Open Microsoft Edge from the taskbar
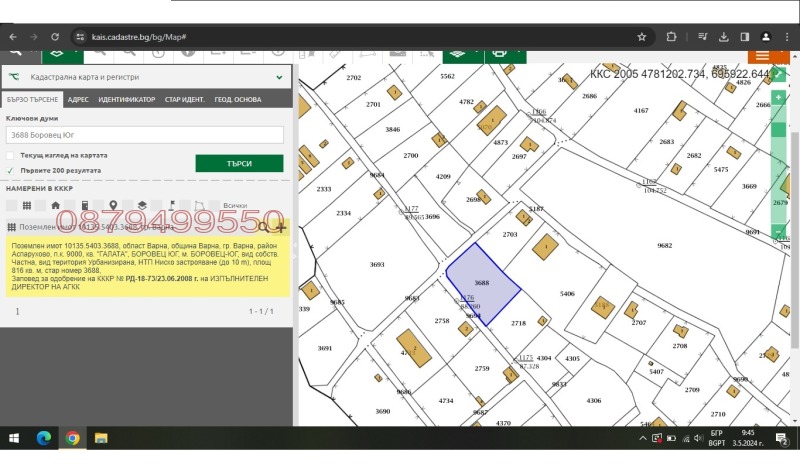This screenshot has height=465, width=800. click(x=45, y=438)
